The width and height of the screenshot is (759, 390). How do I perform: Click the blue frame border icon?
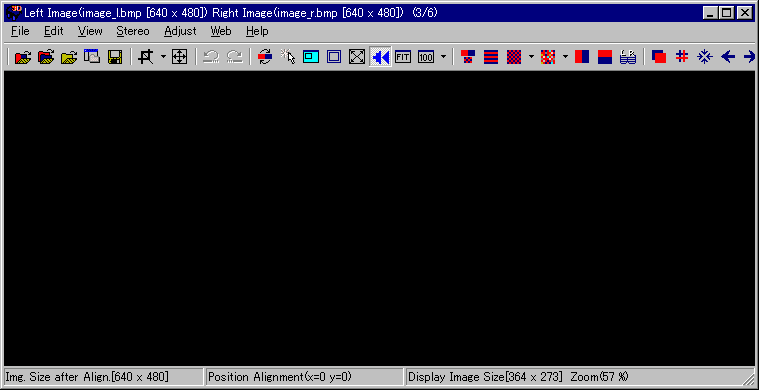334,57
